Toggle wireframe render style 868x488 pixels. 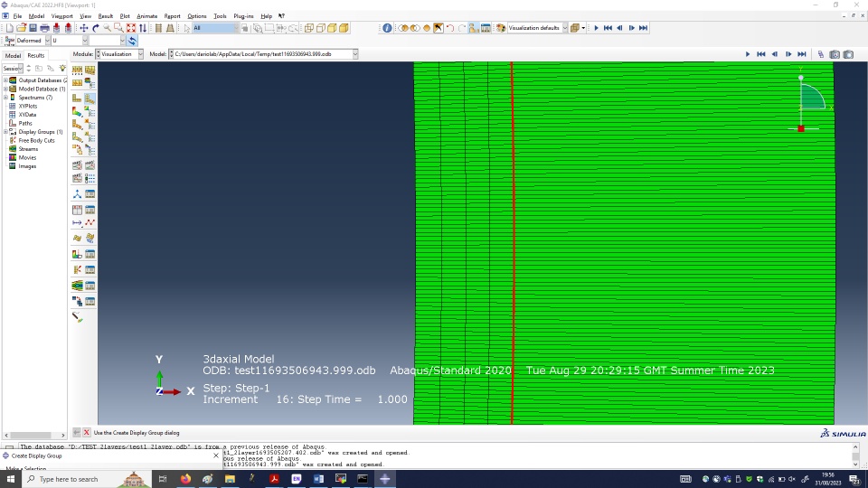309,28
